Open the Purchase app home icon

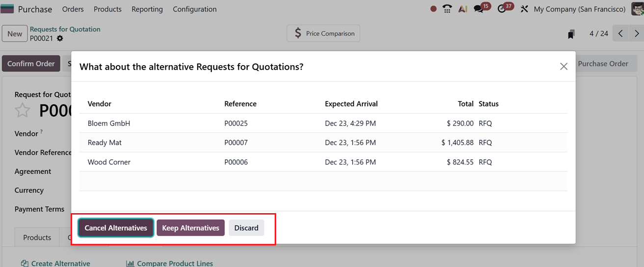coord(7,9)
